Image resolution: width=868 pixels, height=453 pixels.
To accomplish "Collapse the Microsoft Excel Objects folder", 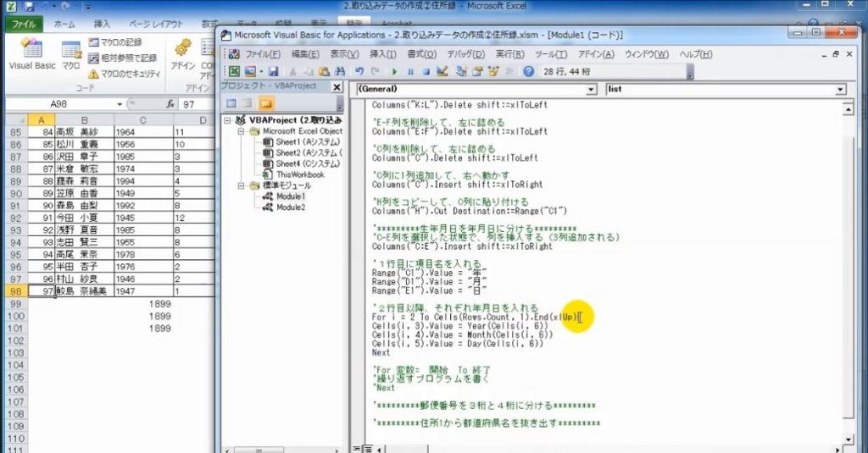I will click(241, 131).
